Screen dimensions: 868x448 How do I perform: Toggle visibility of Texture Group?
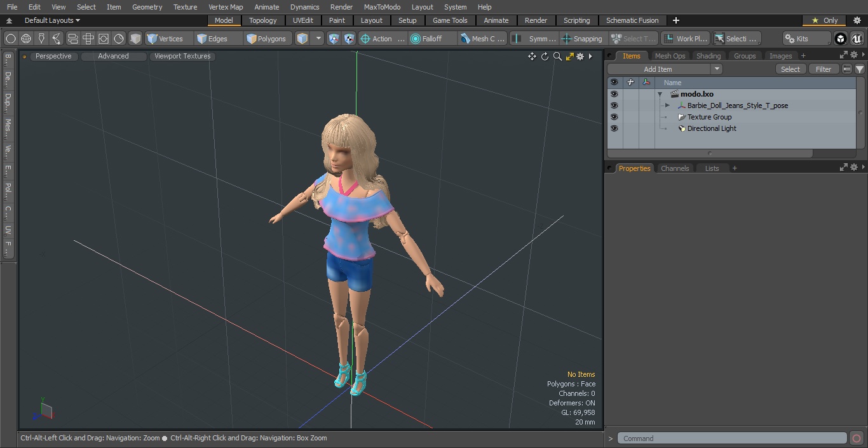(614, 117)
